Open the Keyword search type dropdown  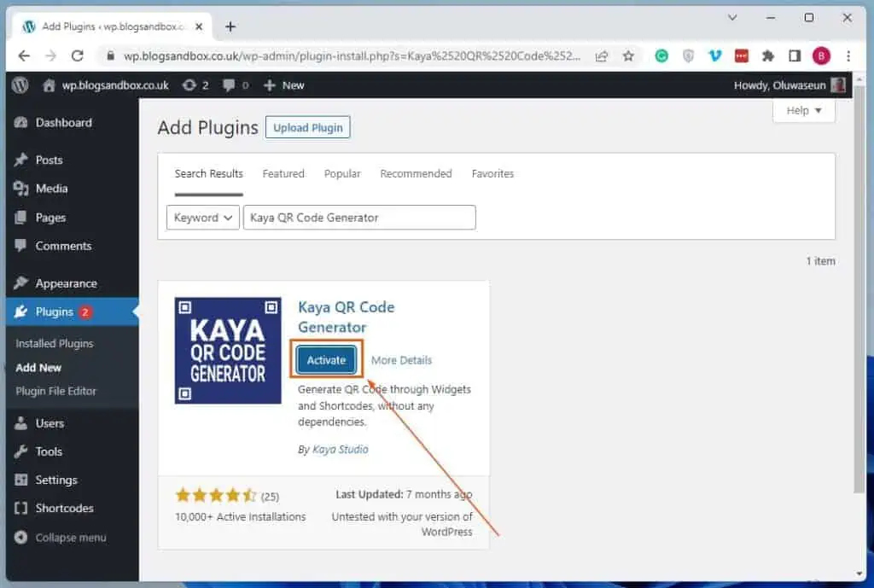[x=202, y=217]
